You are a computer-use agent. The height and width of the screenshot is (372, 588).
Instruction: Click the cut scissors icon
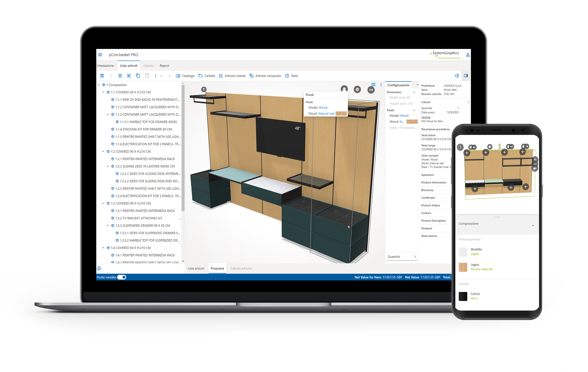pyautogui.click(x=129, y=76)
